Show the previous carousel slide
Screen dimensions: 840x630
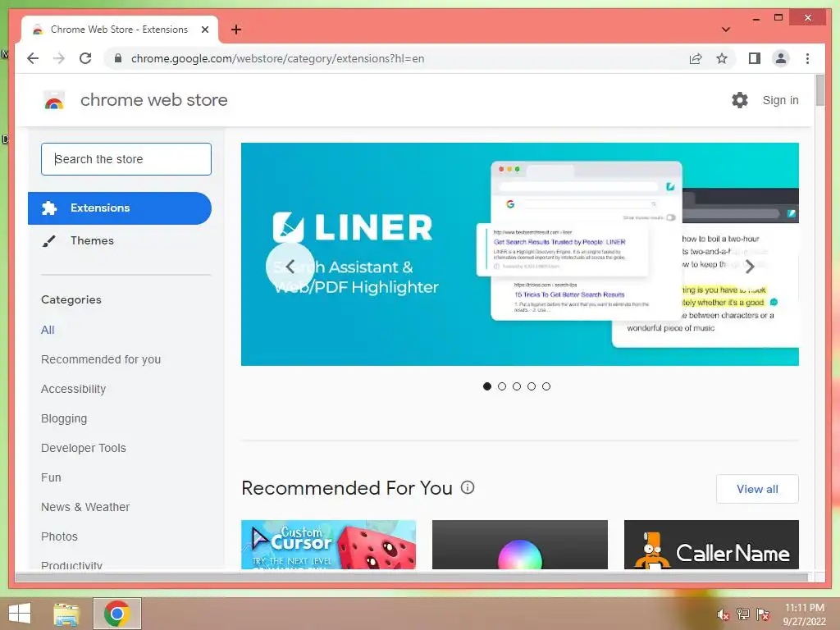tap(290, 267)
